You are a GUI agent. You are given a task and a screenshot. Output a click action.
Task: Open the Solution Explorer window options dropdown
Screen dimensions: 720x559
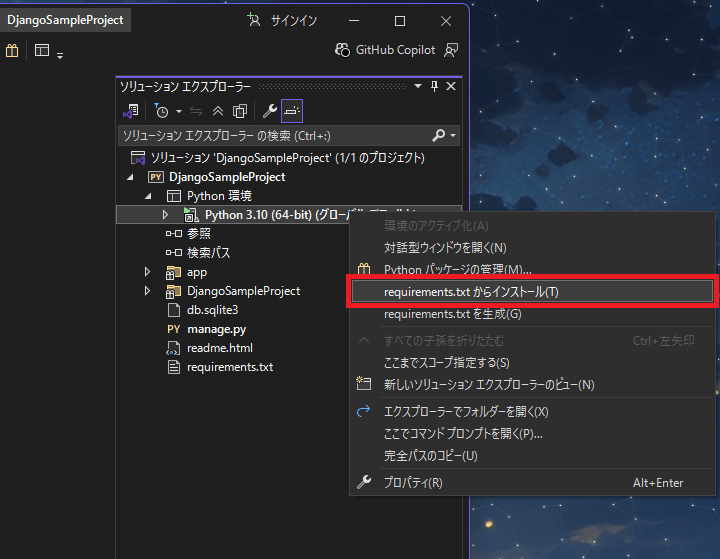coord(419,87)
